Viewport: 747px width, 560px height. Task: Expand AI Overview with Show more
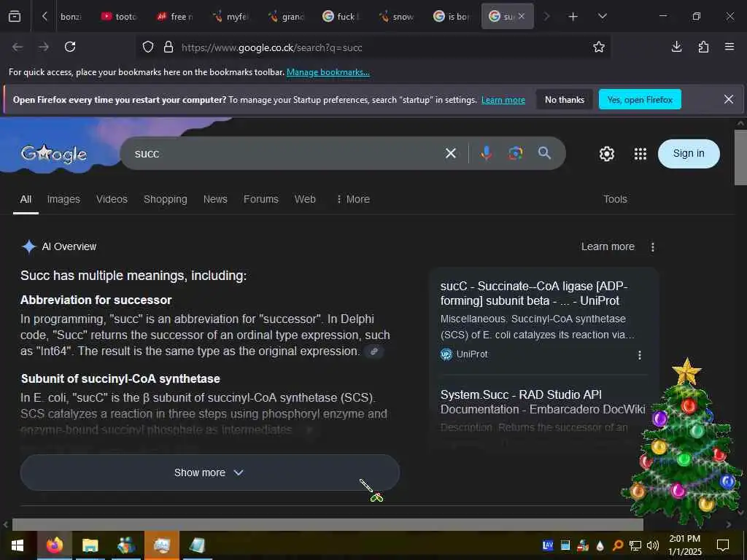click(209, 472)
